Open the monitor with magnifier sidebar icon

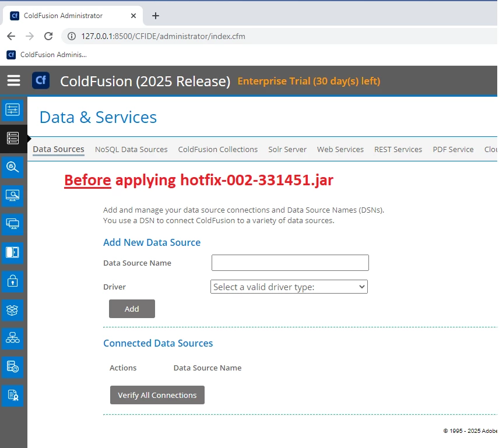point(12,196)
